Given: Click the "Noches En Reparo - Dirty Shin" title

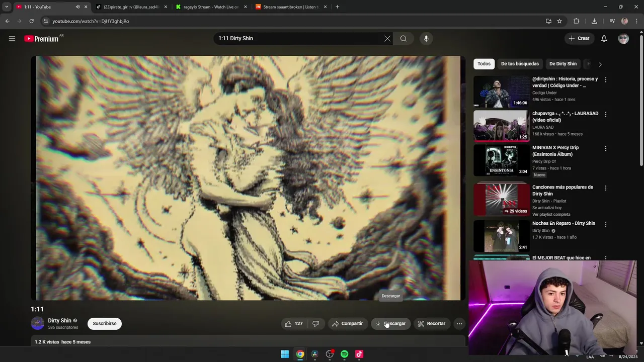Looking at the screenshot, I should pyautogui.click(x=563, y=223).
